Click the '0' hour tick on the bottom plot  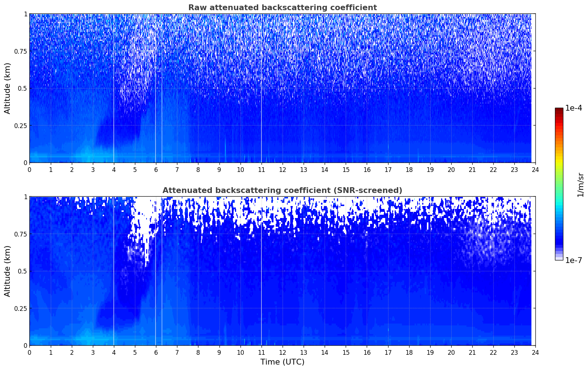pyautogui.click(x=29, y=352)
